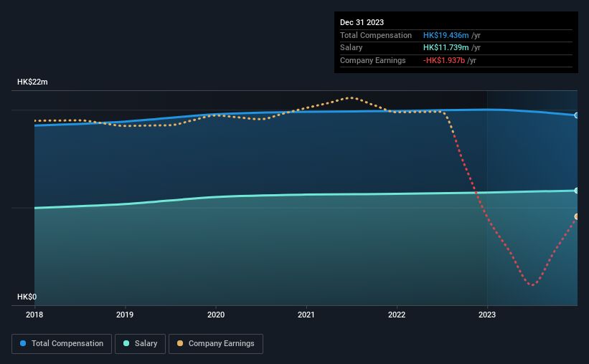The height and width of the screenshot is (364, 589).
Task: Click the HK$22m y-axis label
Action: (x=32, y=82)
